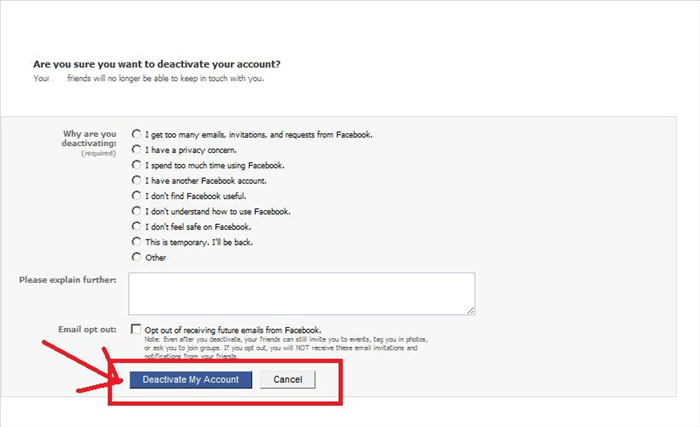This screenshot has height=427, width=700.
Task: Select 'I get too many emails' radio option
Action: 136,134
